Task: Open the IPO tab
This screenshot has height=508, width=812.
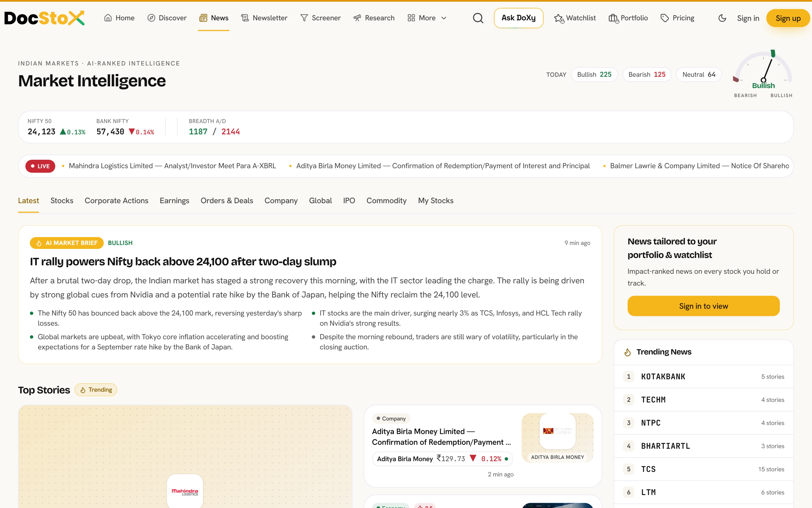Action: click(349, 201)
